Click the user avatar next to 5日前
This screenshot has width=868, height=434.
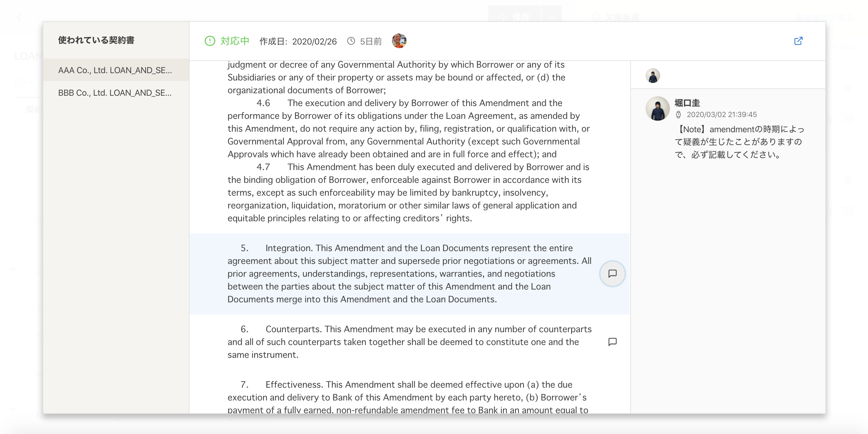pyautogui.click(x=399, y=41)
